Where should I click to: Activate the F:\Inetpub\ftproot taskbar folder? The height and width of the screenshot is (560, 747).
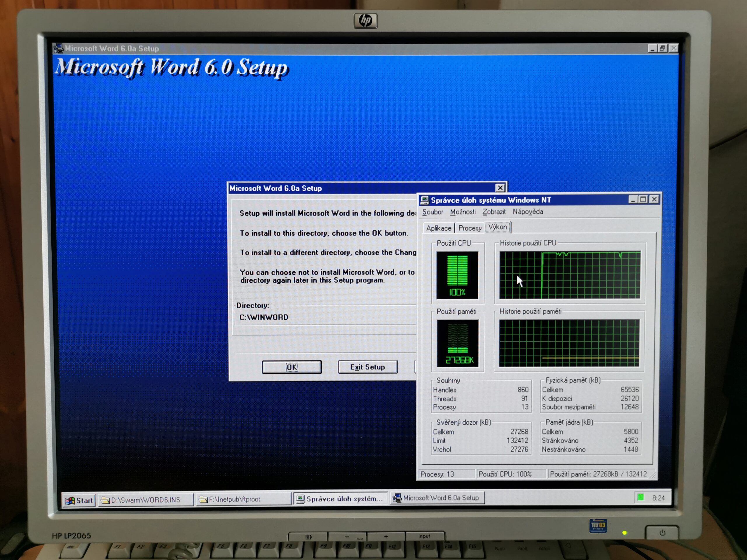coord(243,499)
